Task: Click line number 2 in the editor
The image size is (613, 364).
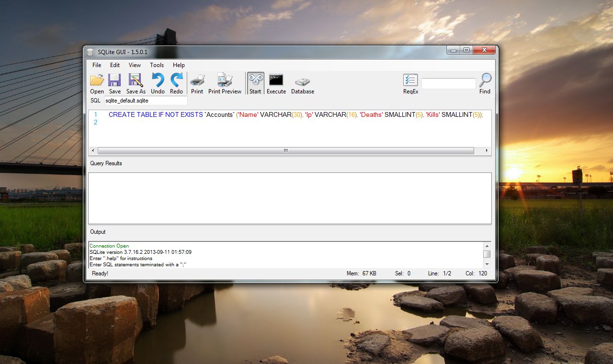Action: [95, 122]
